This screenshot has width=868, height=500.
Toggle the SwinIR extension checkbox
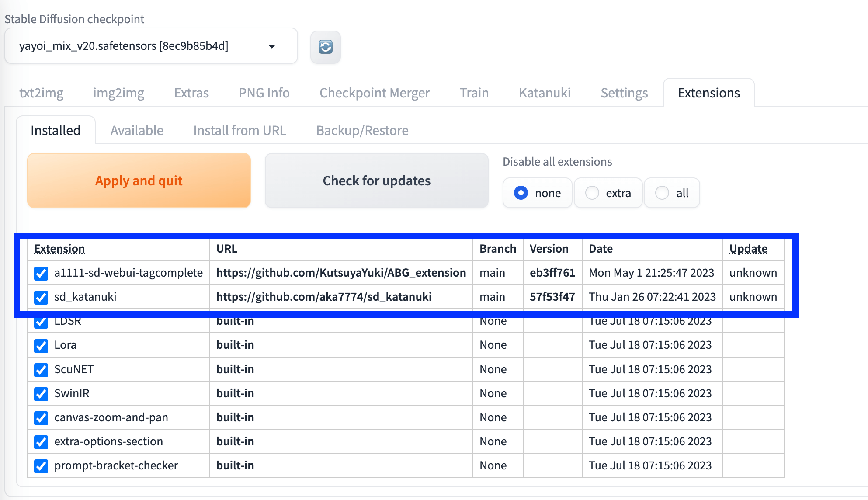click(x=41, y=394)
